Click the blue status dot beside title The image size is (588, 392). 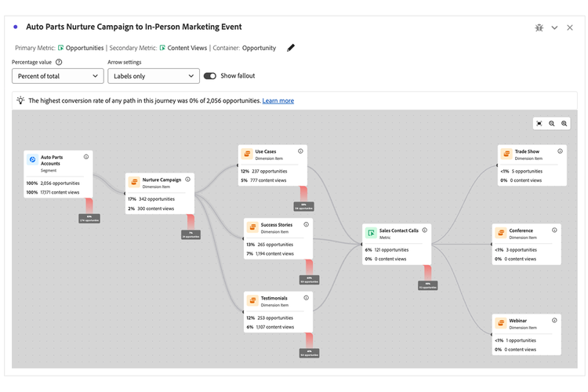[x=16, y=27]
